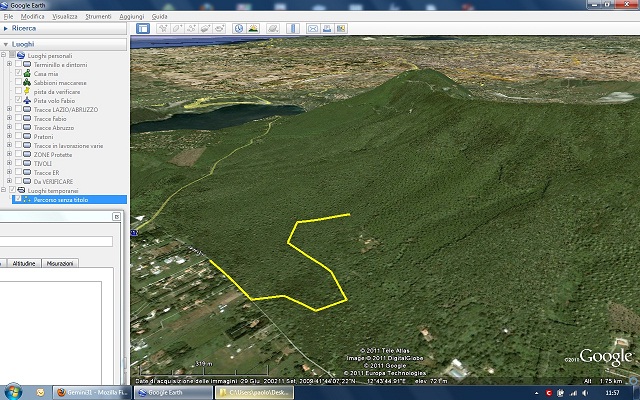The image size is (640, 400).
Task: Click the Tracce LAZIO/ABRUZZO label
Action: coord(66,109)
